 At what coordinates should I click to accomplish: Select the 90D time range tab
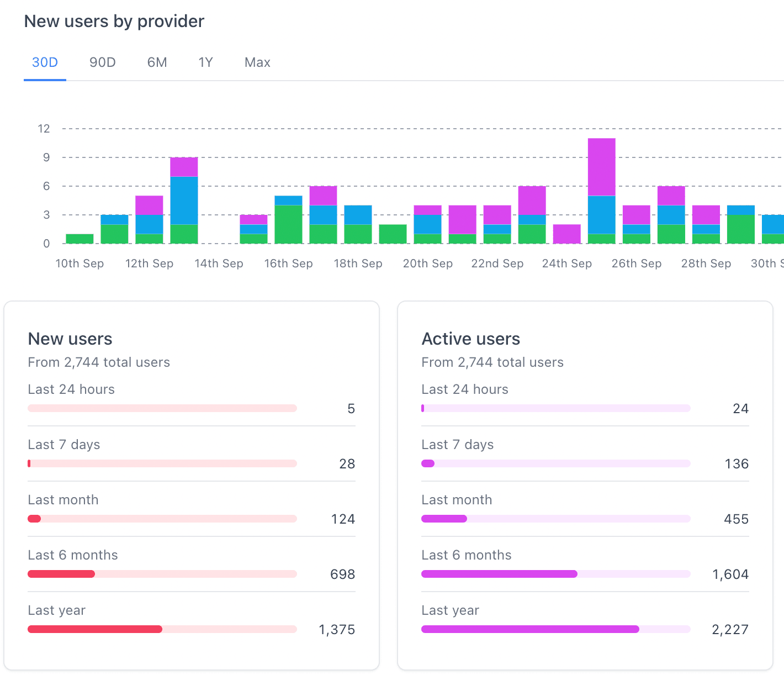pyautogui.click(x=103, y=62)
